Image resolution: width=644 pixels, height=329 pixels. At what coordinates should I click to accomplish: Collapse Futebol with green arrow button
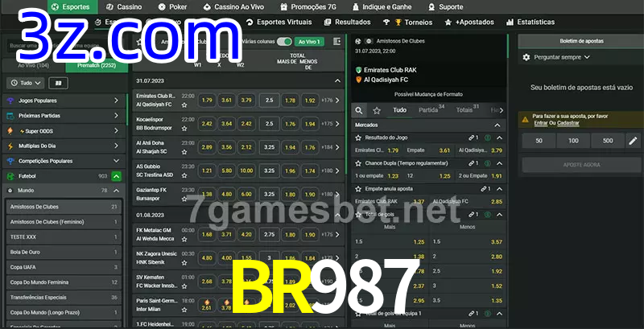[116, 176]
